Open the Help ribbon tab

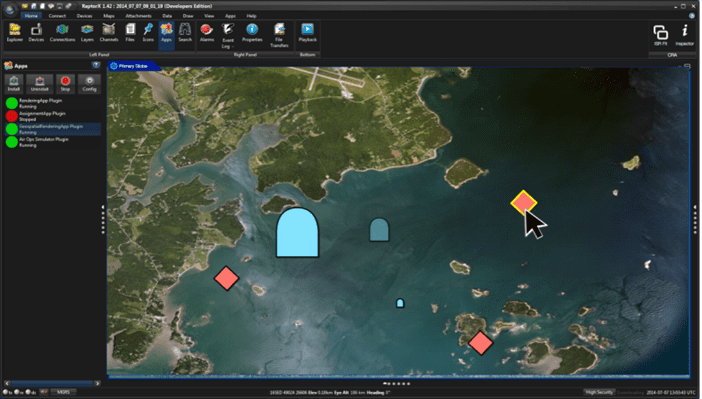251,16
